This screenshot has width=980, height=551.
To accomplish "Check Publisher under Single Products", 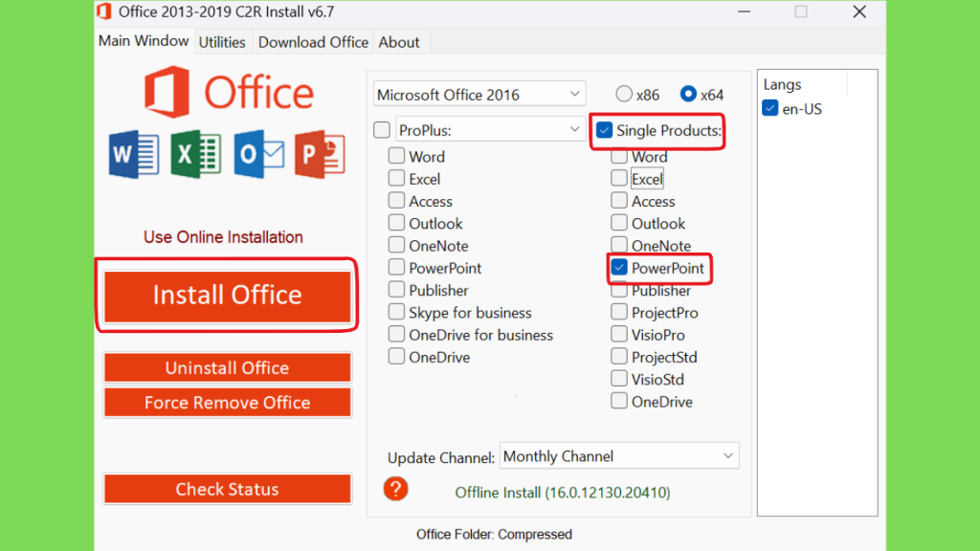I will (x=619, y=290).
